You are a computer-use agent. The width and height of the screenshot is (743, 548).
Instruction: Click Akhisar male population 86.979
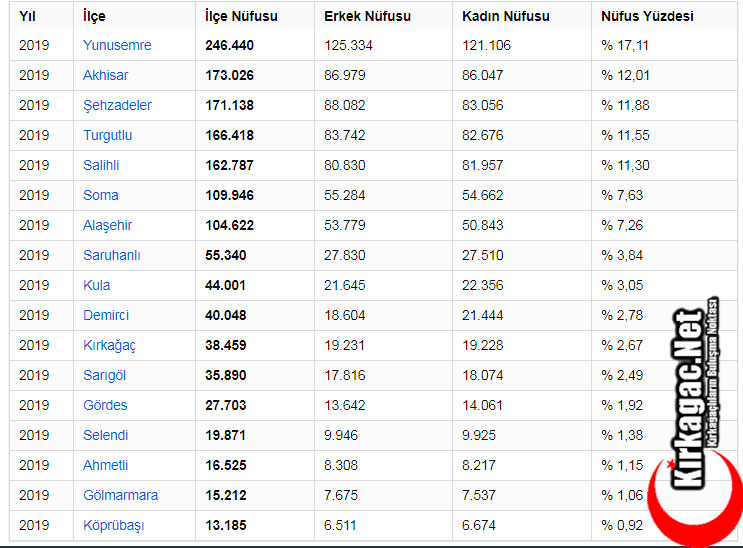point(344,75)
